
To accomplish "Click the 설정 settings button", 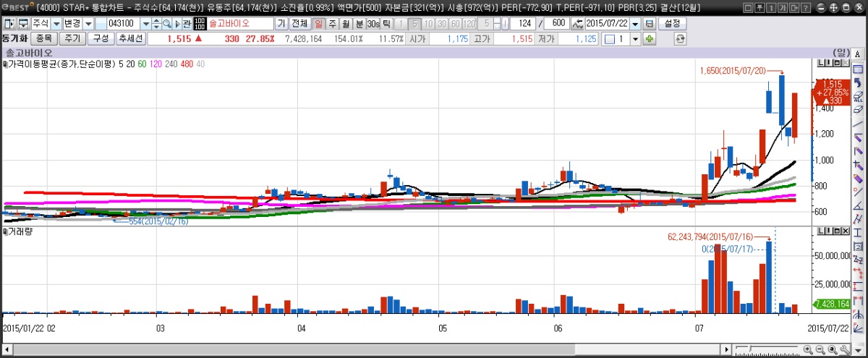I will (x=673, y=24).
